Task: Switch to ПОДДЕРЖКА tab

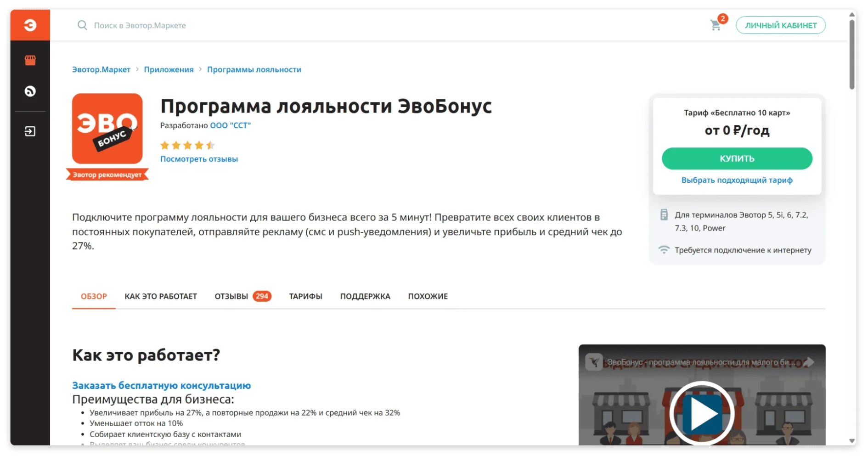Action: [x=365, y=296]
